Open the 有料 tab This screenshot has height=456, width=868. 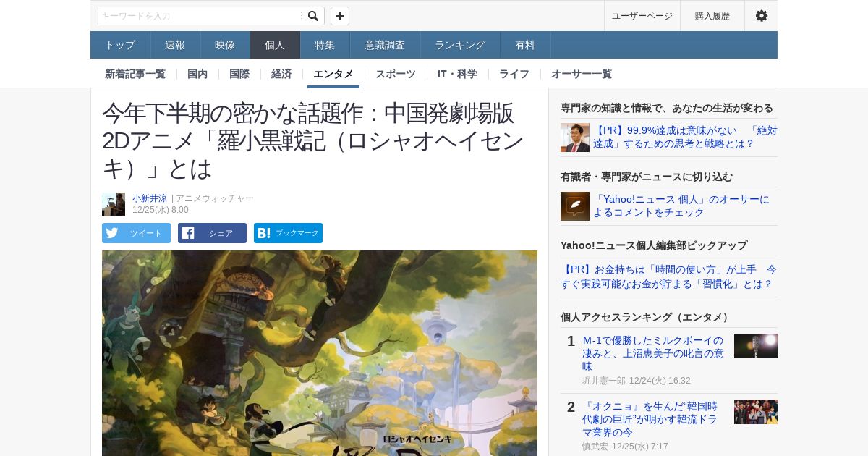[525, 45]
